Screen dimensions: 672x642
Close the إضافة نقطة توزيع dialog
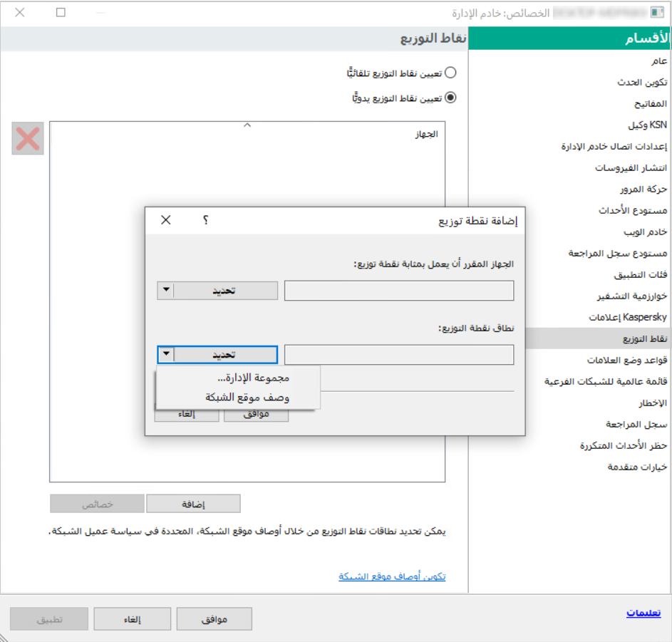[165, 220]
